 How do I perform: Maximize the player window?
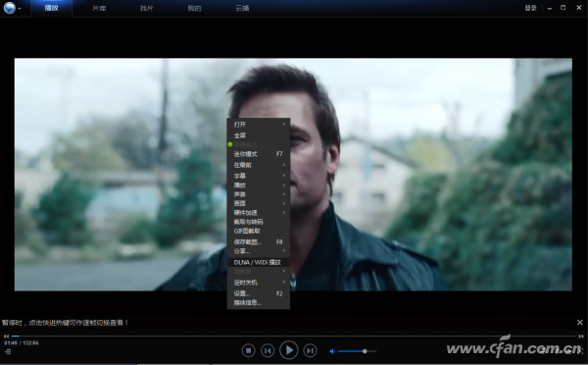(x=563, y=8)
